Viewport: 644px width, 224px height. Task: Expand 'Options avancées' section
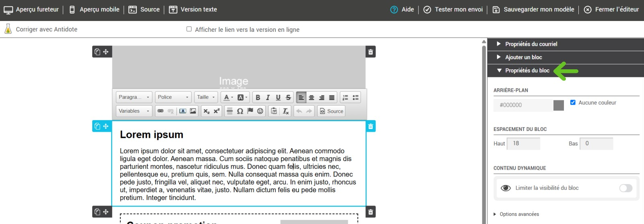click(519, 214)
